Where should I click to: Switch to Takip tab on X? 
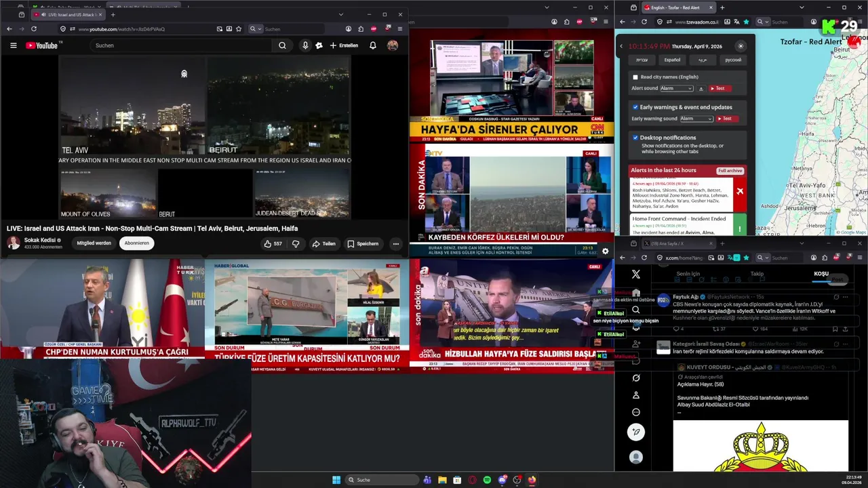tap(757, 274)
